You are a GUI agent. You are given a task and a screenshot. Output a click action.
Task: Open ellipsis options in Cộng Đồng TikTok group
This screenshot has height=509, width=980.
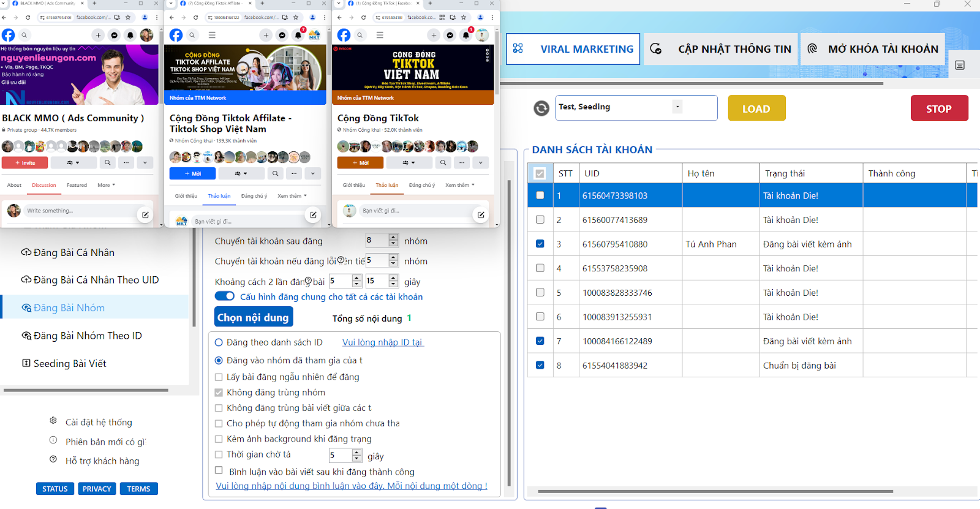[462, 163]
